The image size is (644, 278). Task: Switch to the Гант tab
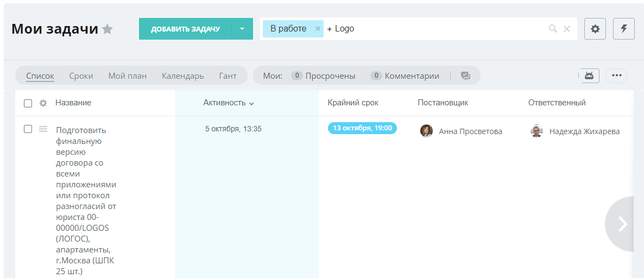228,76
